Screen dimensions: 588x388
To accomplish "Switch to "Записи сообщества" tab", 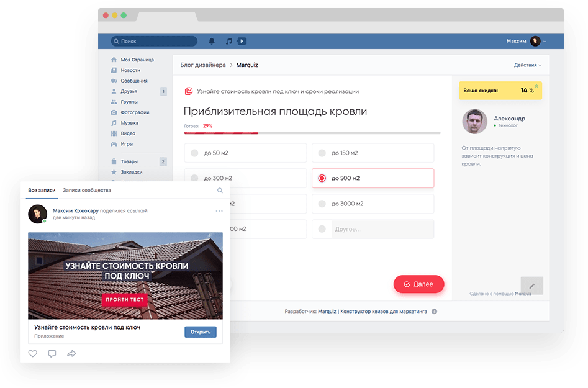I will [87, 190].
